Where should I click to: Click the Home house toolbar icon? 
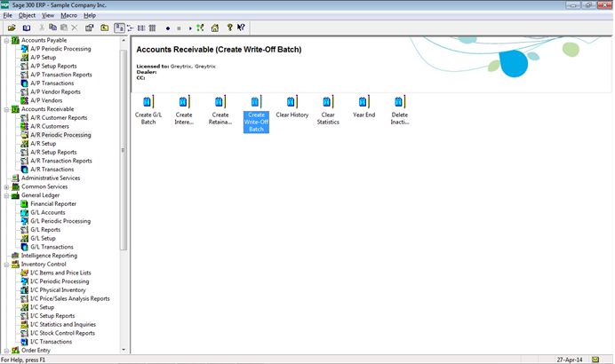tap(214, 28)
